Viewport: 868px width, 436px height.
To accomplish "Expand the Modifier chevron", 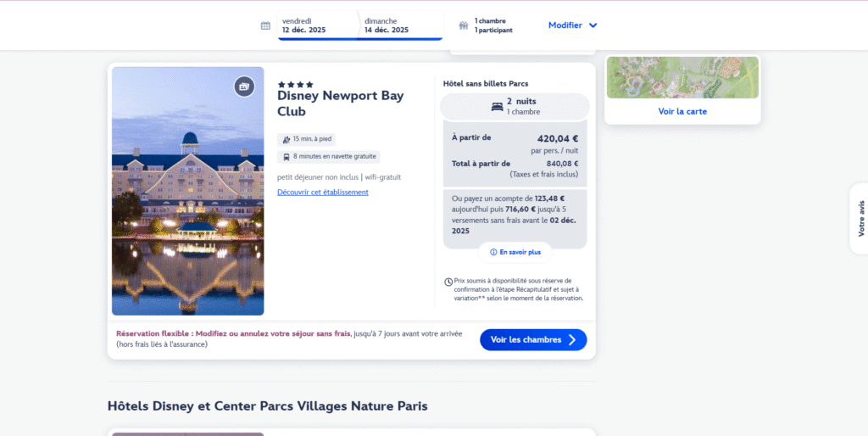I will (x=593, y=25).
